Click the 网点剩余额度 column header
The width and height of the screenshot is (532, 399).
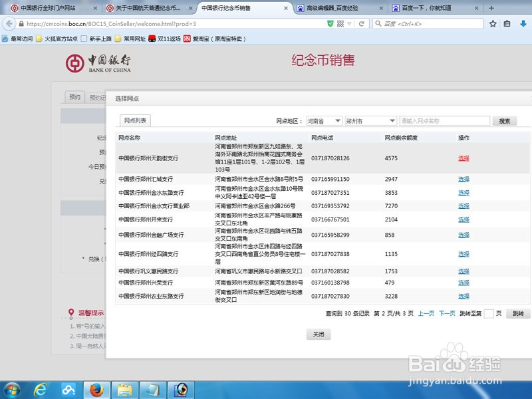point(401,138)
